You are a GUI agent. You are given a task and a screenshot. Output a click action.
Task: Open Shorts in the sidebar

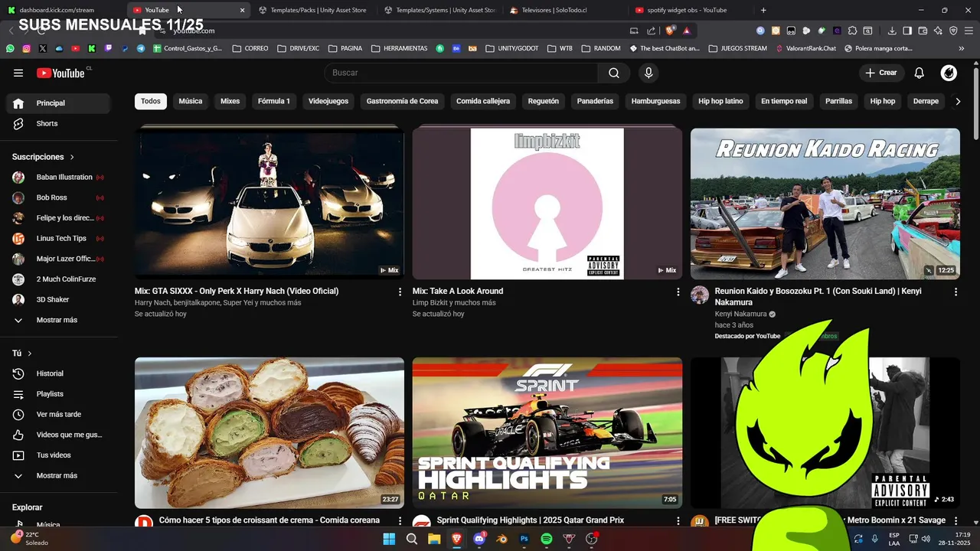tap(58, 123)
